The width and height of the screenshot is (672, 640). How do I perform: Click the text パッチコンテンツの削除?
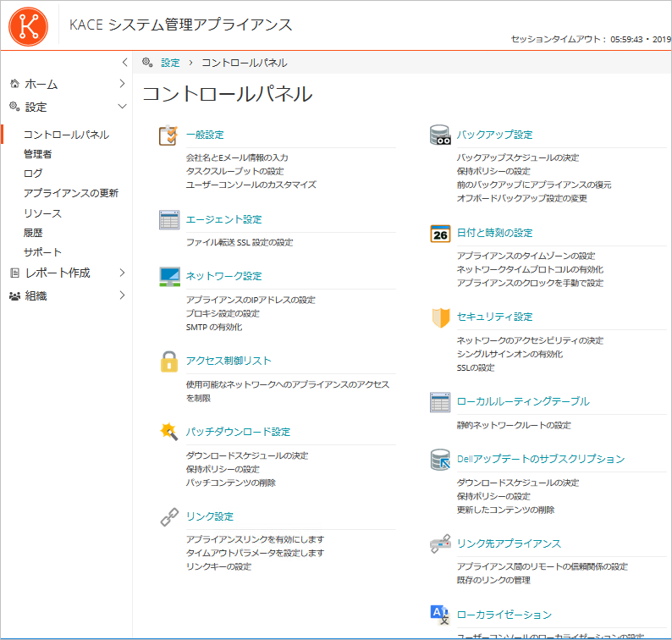coord(230,483)
